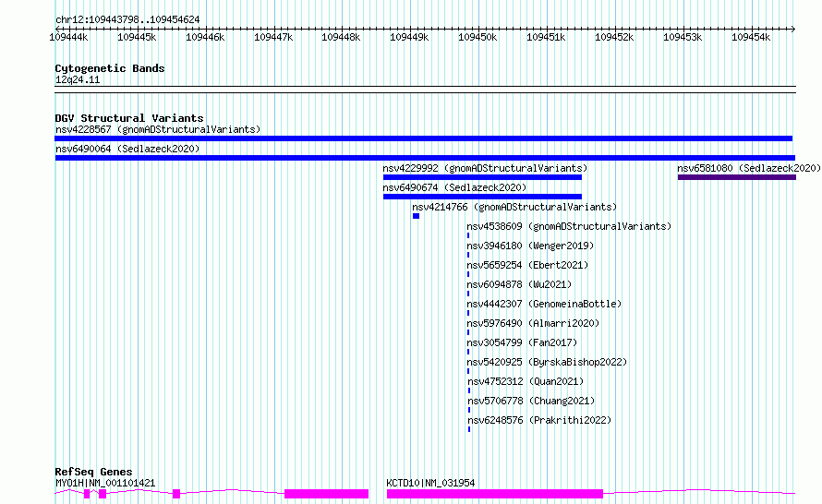Click the 109454k ruler mark

(x=751, y=37)
